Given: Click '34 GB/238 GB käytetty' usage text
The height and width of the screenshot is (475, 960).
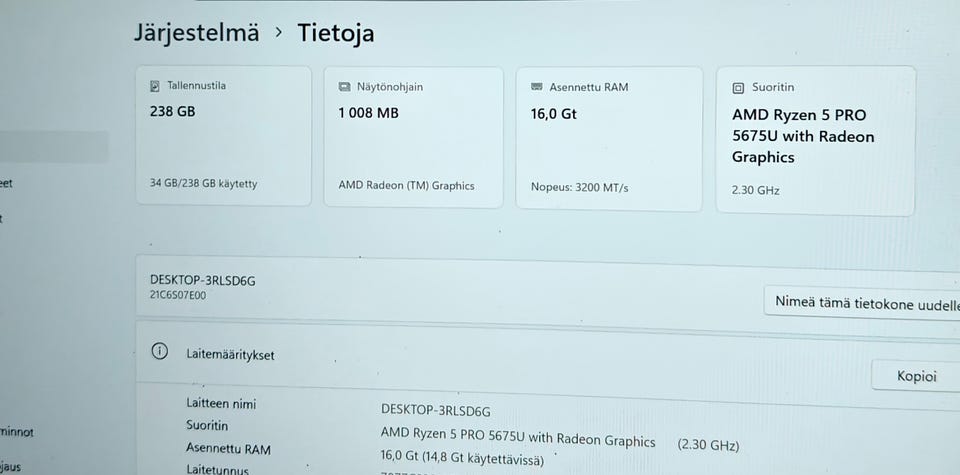Looking at the screenshot, I should (203, 184).
